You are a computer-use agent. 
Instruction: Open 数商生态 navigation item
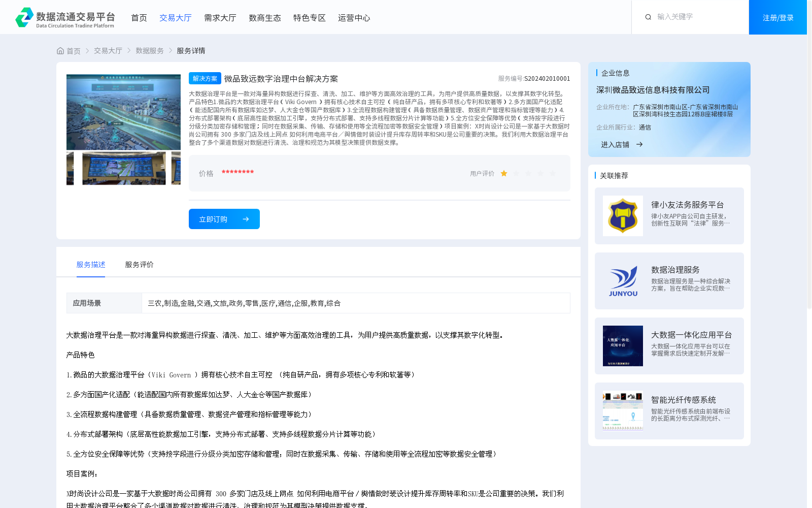pos(265,18)
